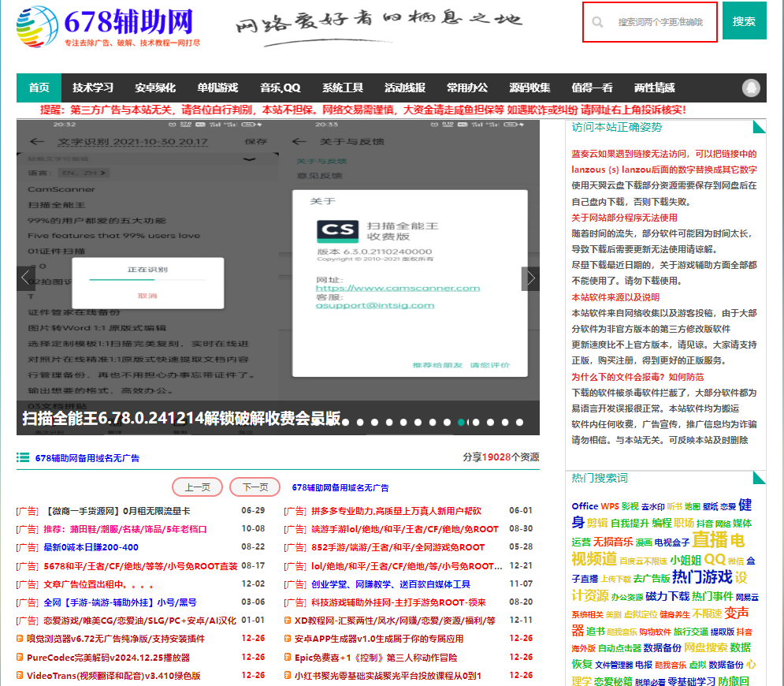Go to the previous carousel slide arrow
The image size is (784, 686).
[26, 278]
